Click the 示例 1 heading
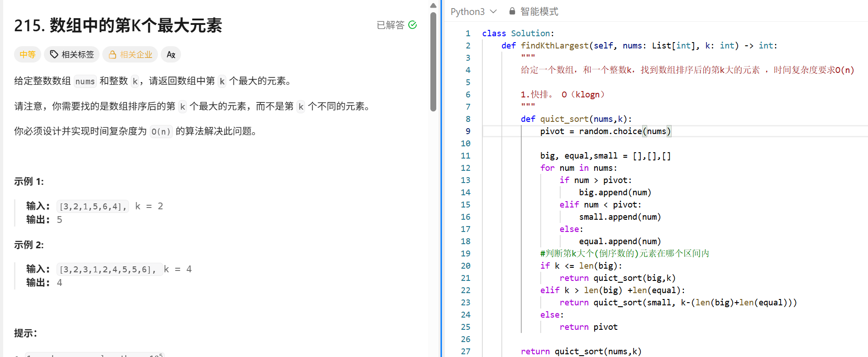This screenshot has height=357, width=868. 29,182
